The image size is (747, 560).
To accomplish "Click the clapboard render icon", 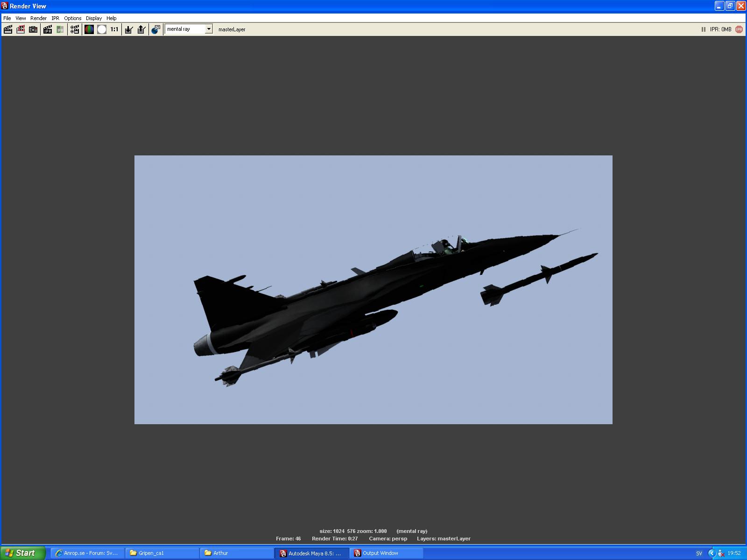I will [x=8, y=29].
